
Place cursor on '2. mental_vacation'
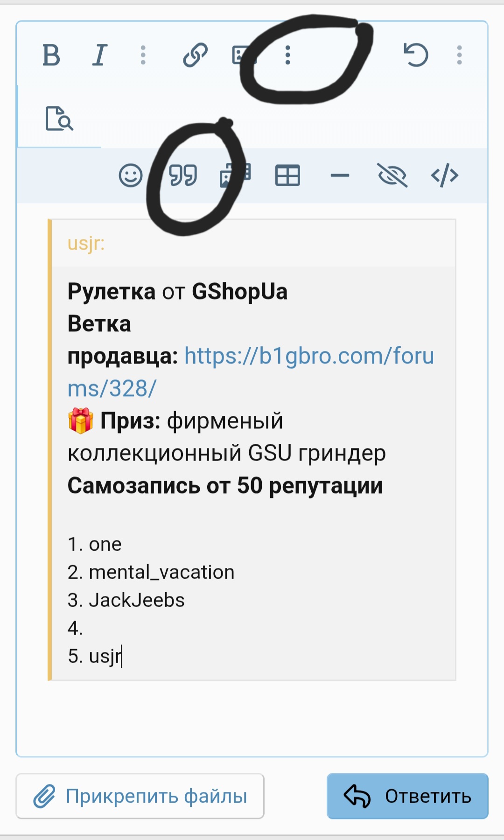click(x=151, y=572)
